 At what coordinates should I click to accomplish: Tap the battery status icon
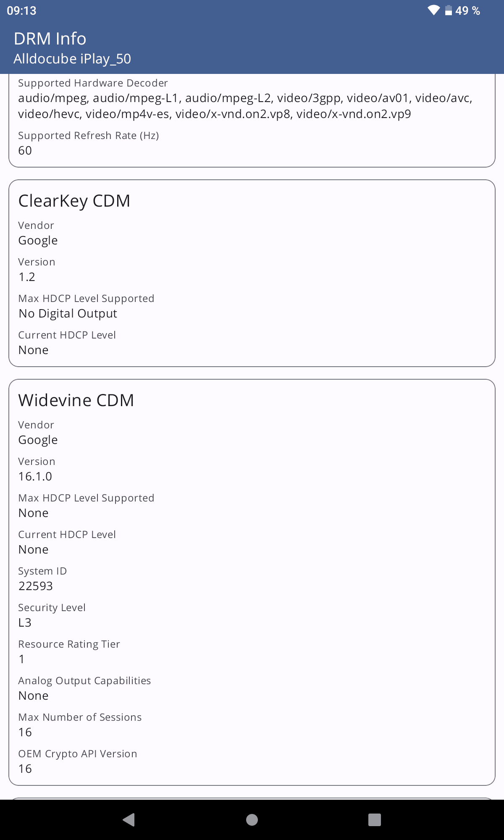449,10
